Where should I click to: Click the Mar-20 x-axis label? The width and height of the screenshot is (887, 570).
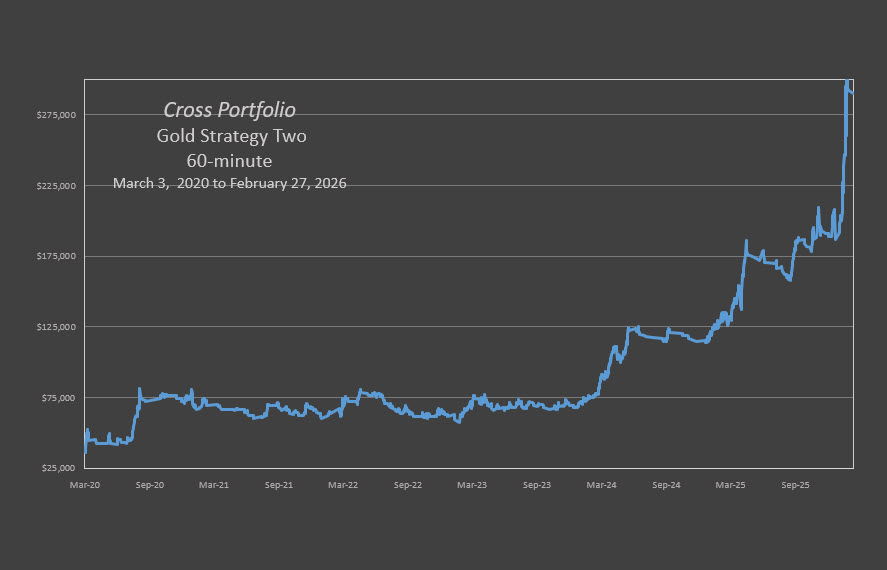pyautogui.click(x=85, y=485)
